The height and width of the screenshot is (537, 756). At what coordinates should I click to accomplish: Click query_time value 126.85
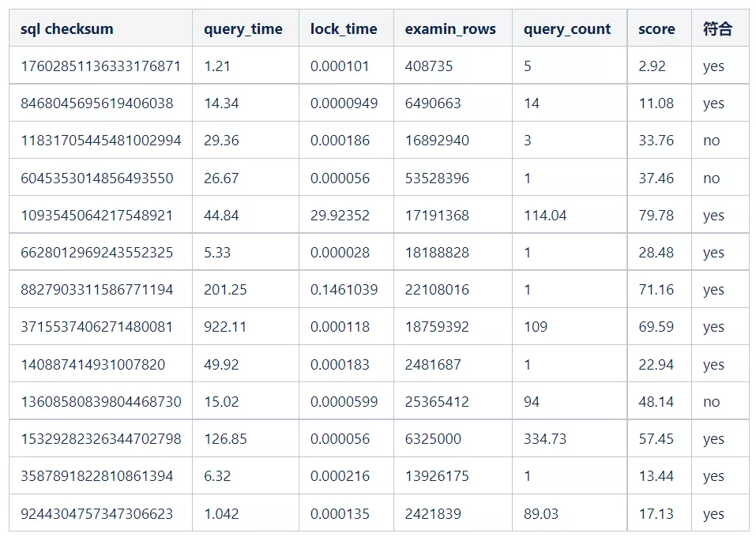(225, 438)
